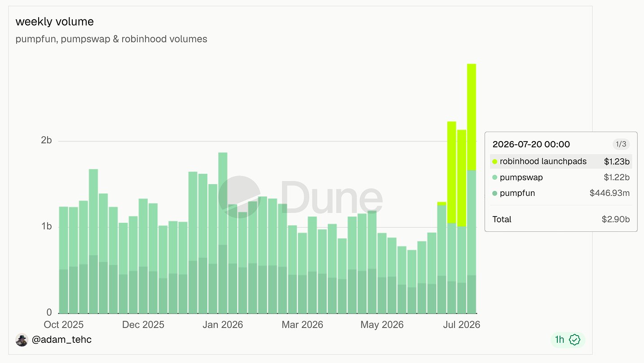Click the 1/3 tooltip page indicator
Viewport: 644px width, 363px height.
[621, 144]
